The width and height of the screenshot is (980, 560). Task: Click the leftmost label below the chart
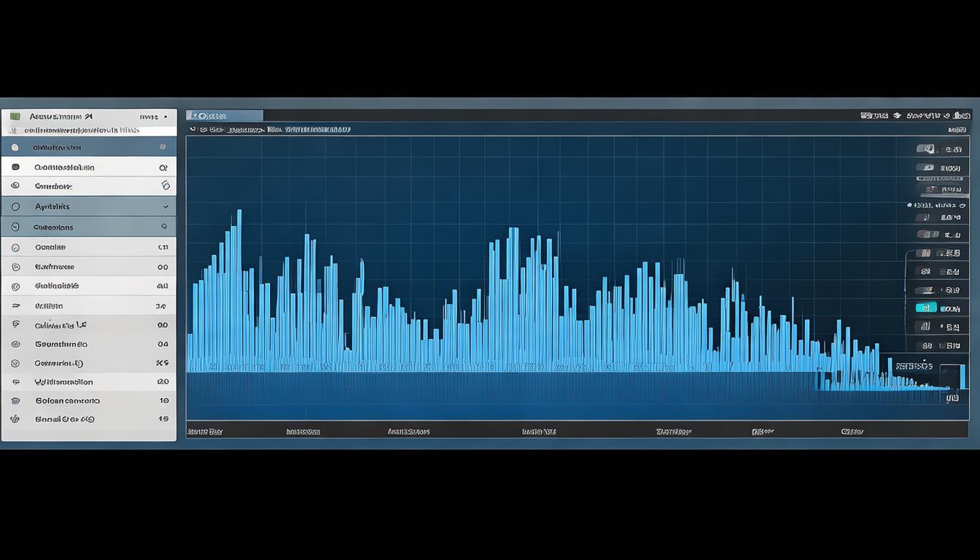205,432
